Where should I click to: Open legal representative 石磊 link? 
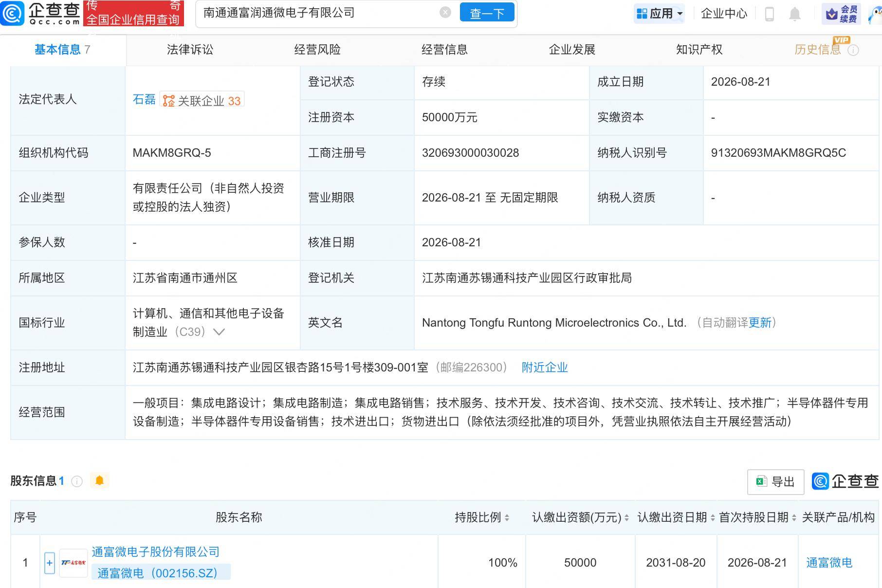point(144,100)
